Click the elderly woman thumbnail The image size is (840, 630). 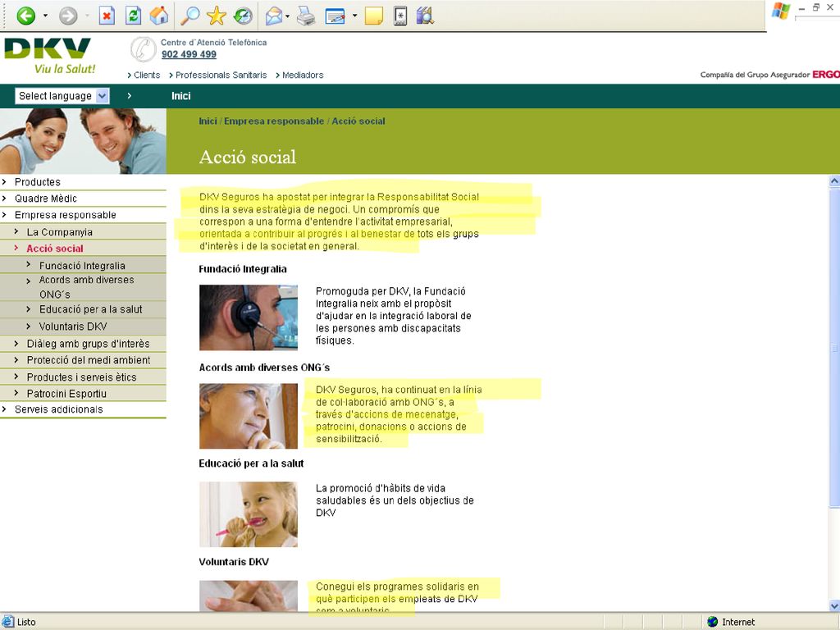pyautogui.click(x=249, y=416)
